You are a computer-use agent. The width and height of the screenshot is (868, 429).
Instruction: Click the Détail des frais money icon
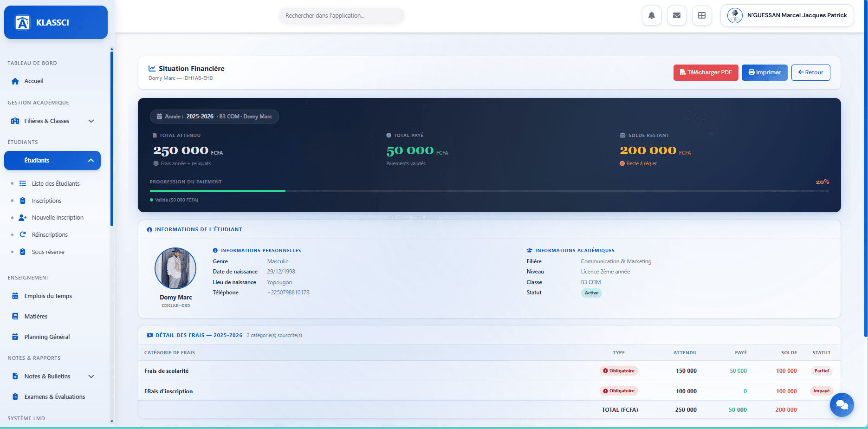[x=150, y=335]
